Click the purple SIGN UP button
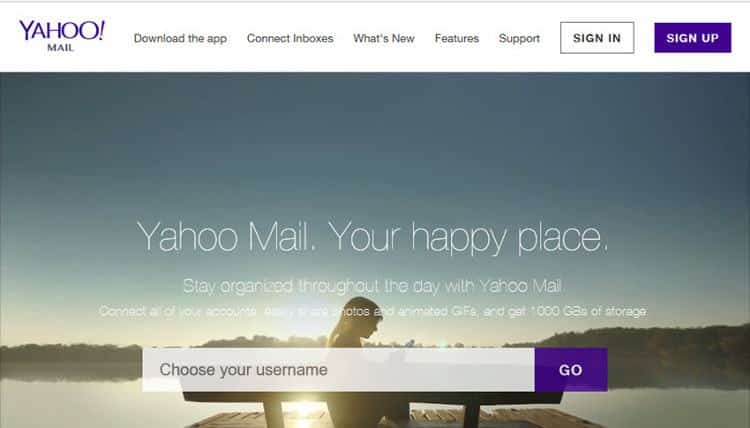Viewport: 750px width, 428px height. point(693,38)
